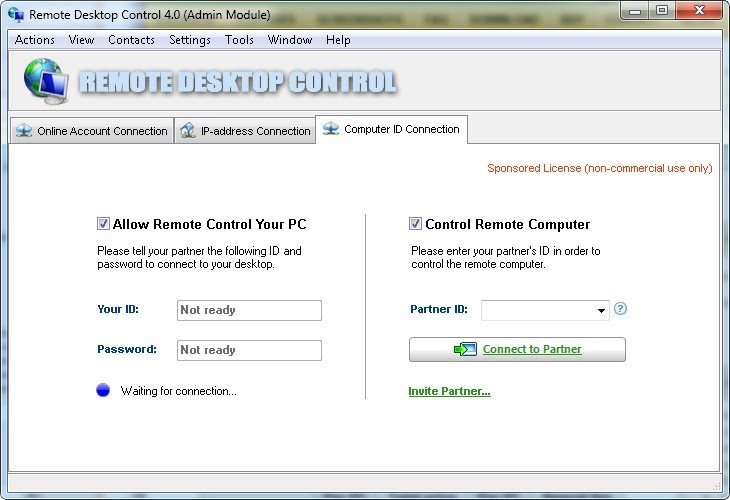This screenshot has width=730, height=500.
Task: Click the Your ID label
Action: click(118, 309)
